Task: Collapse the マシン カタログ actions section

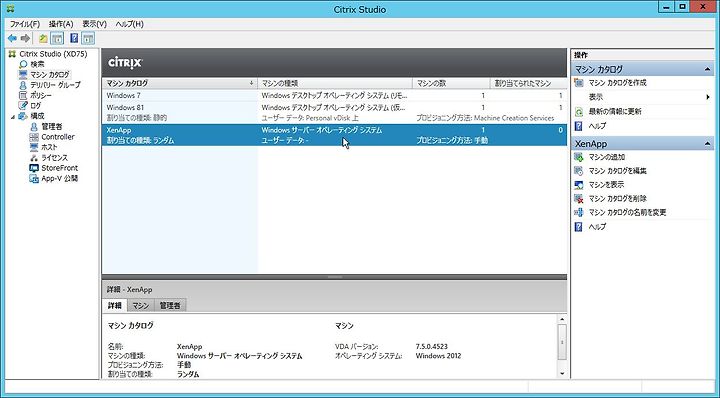Action: click(x=708, y=69)
